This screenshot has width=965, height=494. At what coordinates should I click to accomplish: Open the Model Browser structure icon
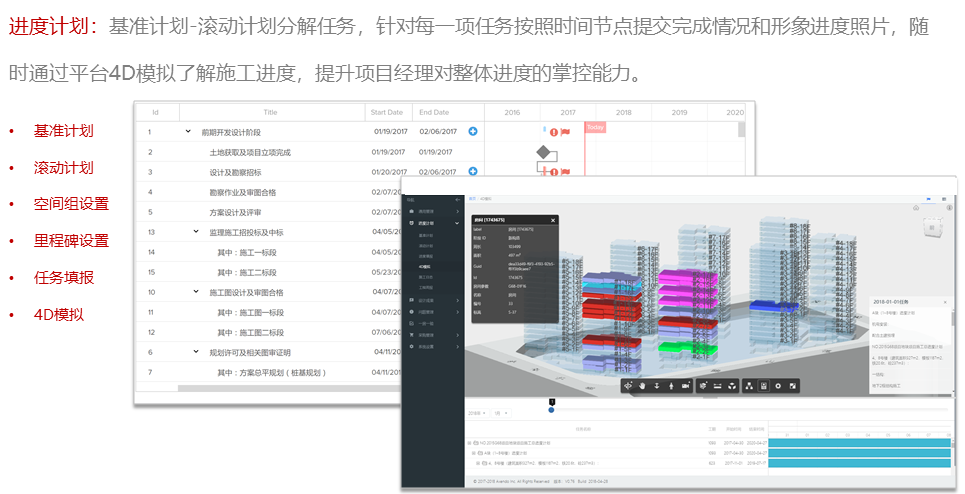tap(749, 386)
